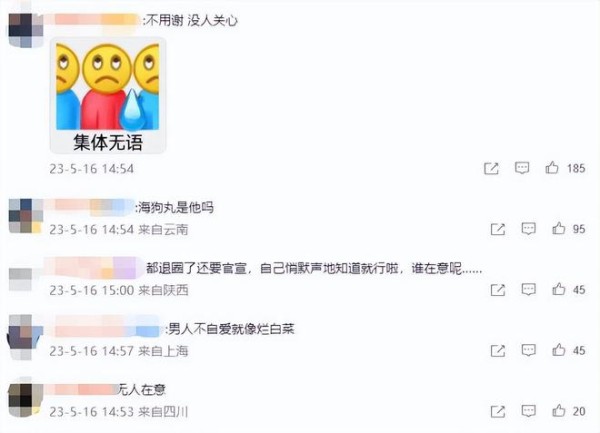This screenshot has height=433, width=600.
Task: Share the comment from 上海
Action: [x=498, y=351]
